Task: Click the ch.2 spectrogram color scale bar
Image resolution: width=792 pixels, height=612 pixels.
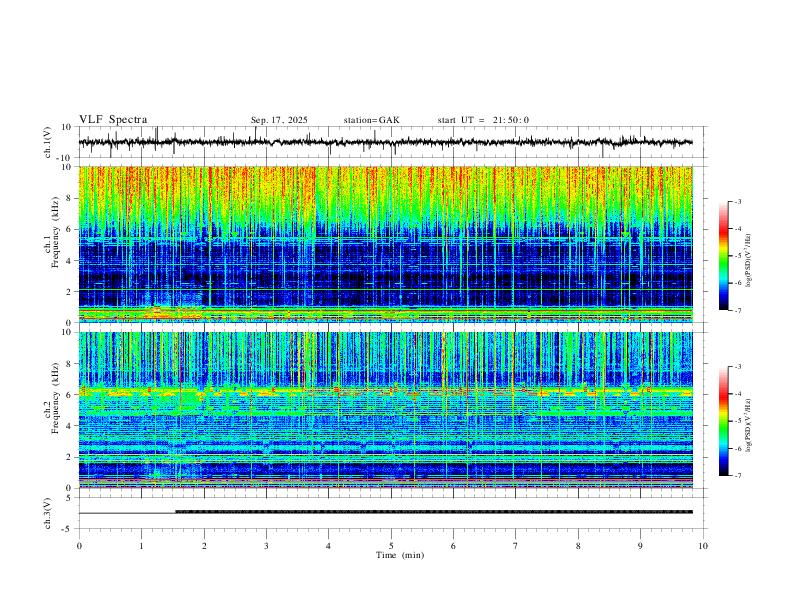Action: [x=724, y=421]
